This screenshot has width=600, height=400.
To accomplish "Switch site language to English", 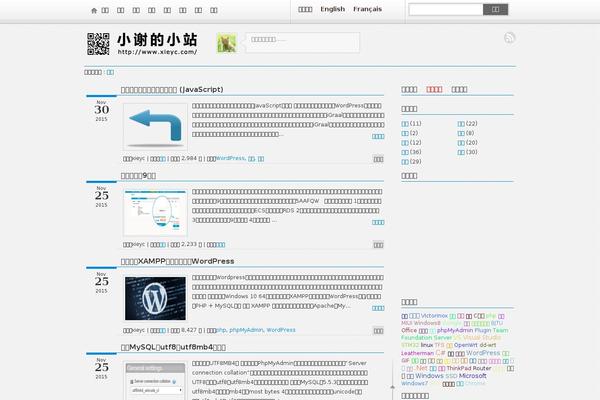I will (332, 9).
